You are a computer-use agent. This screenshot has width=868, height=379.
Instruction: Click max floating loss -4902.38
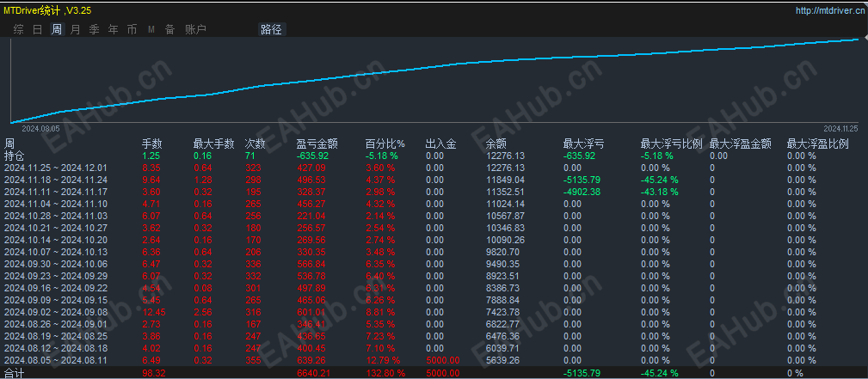pos(582,192)
